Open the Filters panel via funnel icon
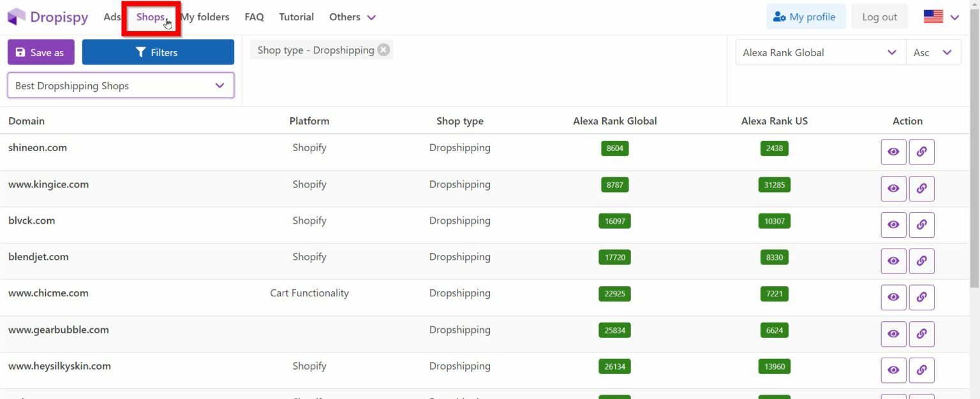The image size is (980, 399). 141,52
